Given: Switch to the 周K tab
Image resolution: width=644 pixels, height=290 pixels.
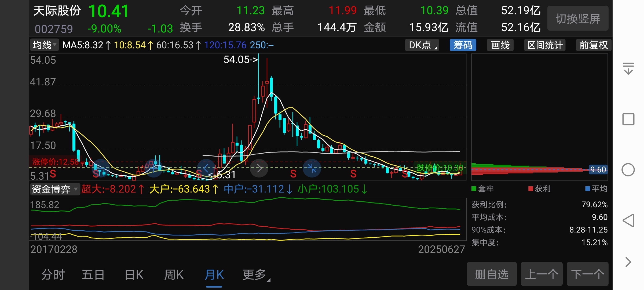Looking at the screenshot, I should tap(174, 275).
